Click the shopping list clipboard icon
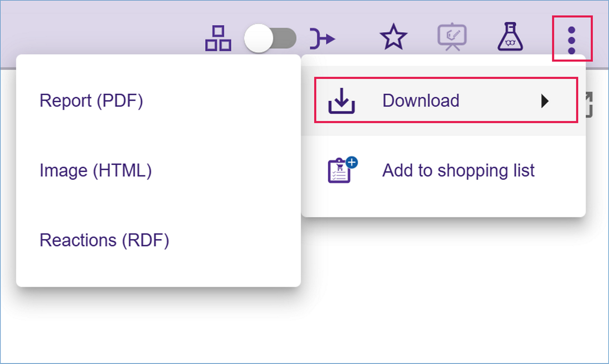 [342, 170]
